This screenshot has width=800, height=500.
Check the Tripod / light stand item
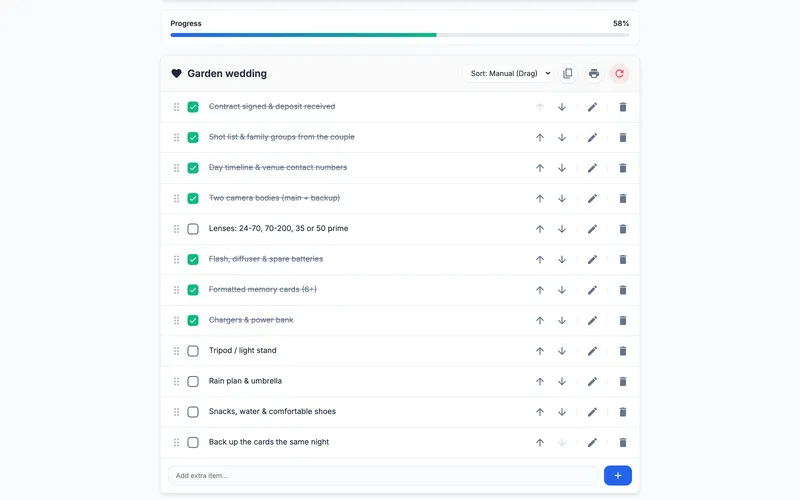click(193, 351)
